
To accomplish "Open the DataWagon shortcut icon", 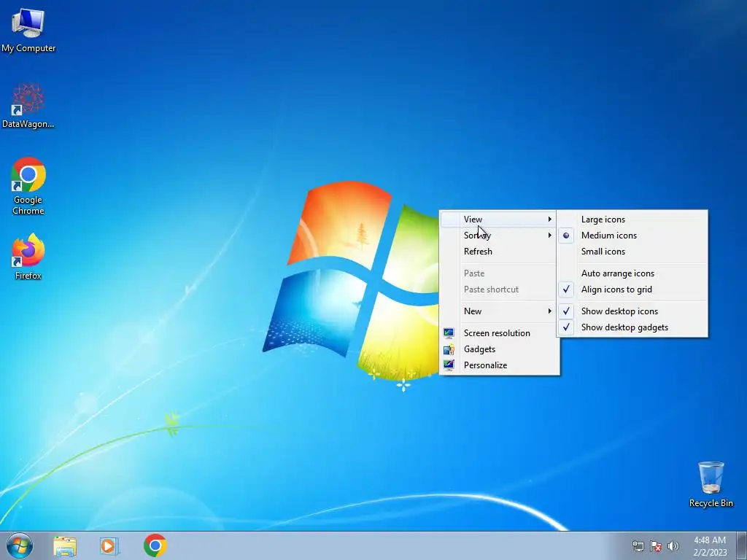I will coord(28,106).
